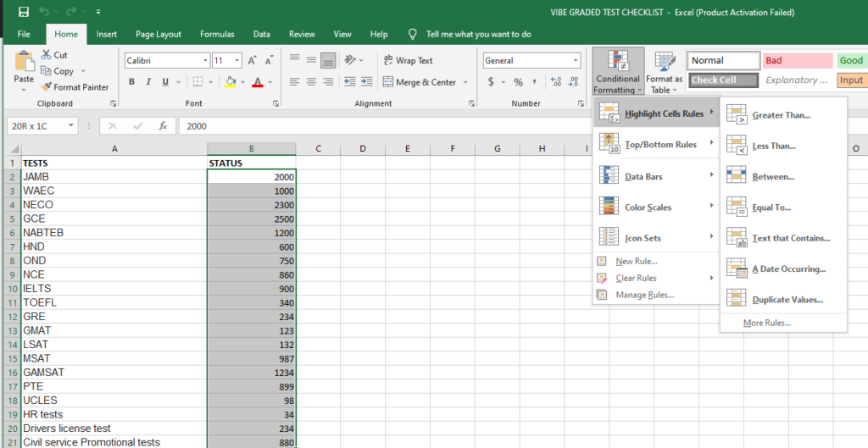
Task: Toggle Wrap Text for selected cells
Action: [x=408, y=61]
